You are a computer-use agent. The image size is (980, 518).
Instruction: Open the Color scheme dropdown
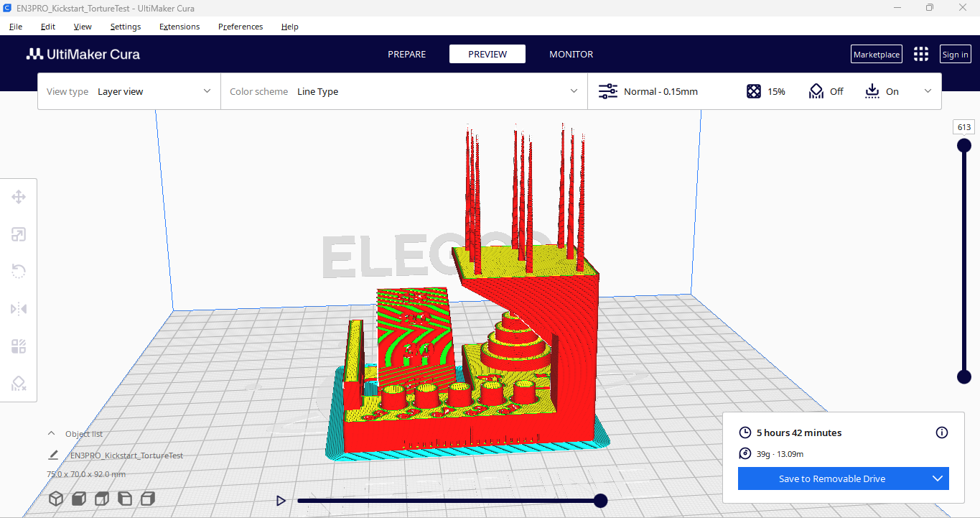pyautogui.click(x=404, y=91)
